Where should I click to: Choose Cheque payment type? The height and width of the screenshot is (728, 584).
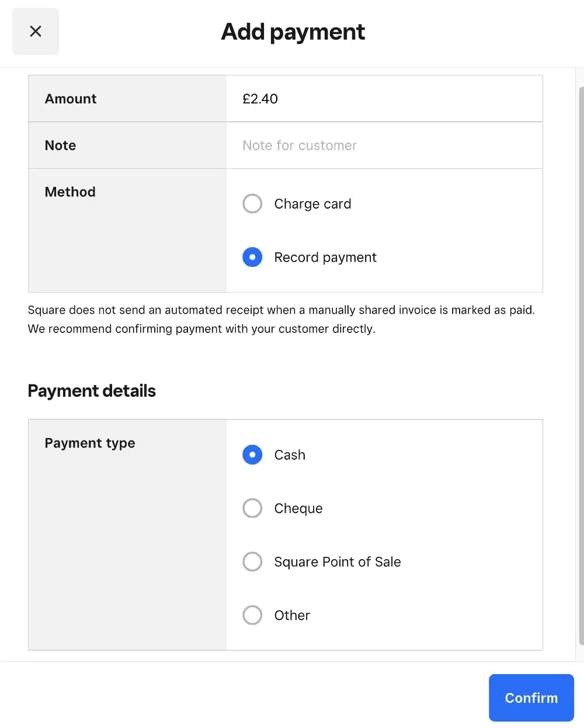click(252, 508)
